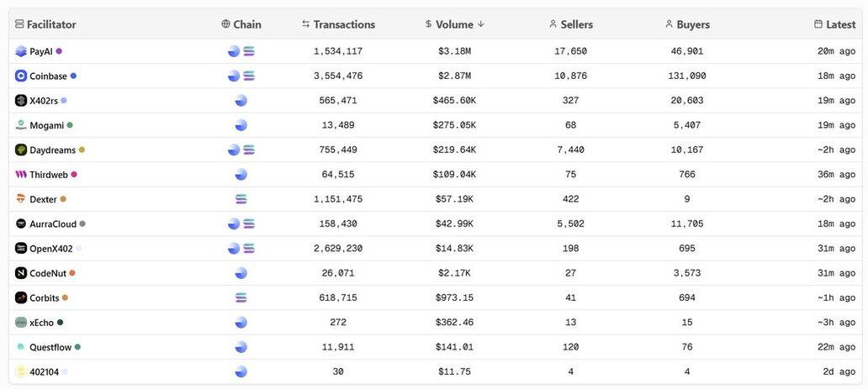The width and height of the screenshot is (868, 389).
Task: Click the Coinbase logo icon
Action: click(21, 76)
